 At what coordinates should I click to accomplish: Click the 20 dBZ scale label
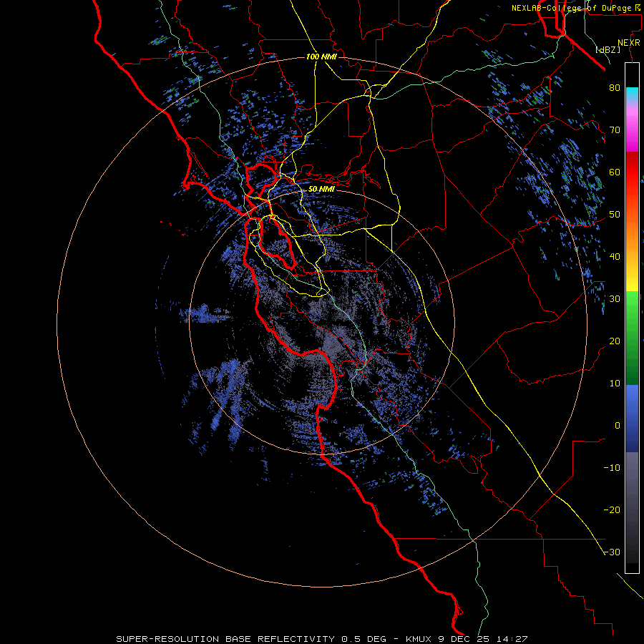(x=615, y=341)
